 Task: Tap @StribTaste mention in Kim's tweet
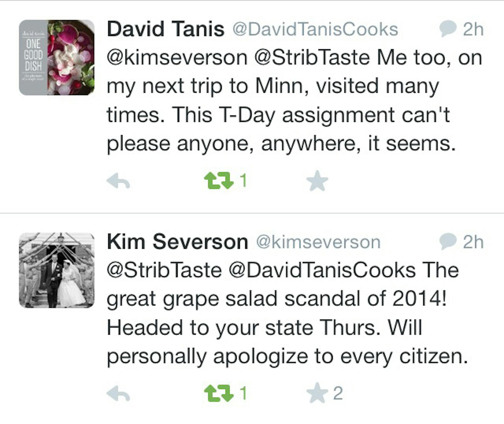[x=164, y=270]
